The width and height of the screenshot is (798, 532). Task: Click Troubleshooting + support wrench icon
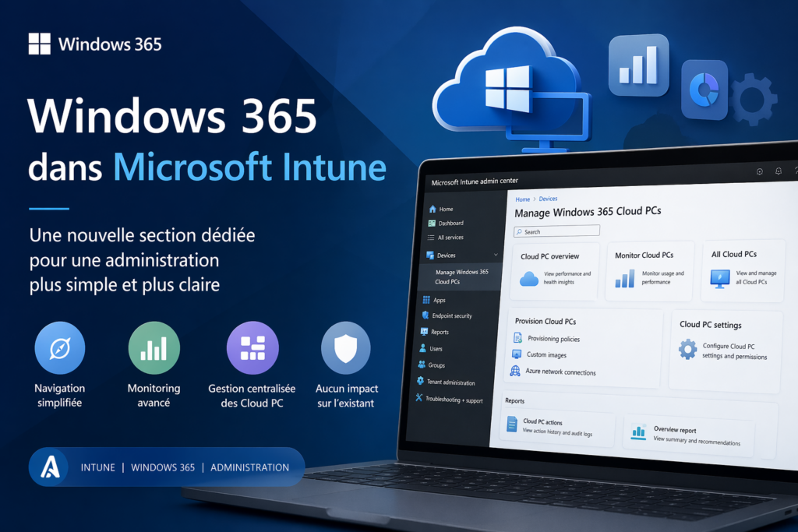pos(418,398)
